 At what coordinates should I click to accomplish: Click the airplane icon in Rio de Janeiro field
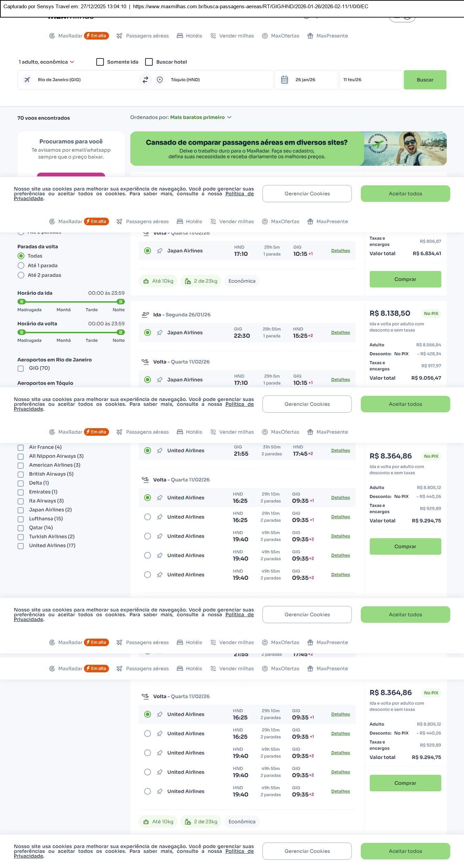pos(27,80)
